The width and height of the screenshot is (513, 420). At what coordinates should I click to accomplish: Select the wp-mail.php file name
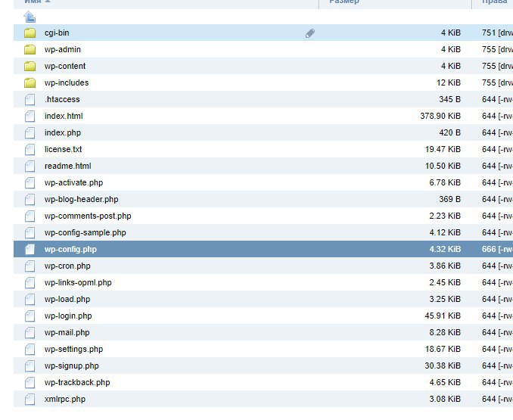tap(67, 333)
